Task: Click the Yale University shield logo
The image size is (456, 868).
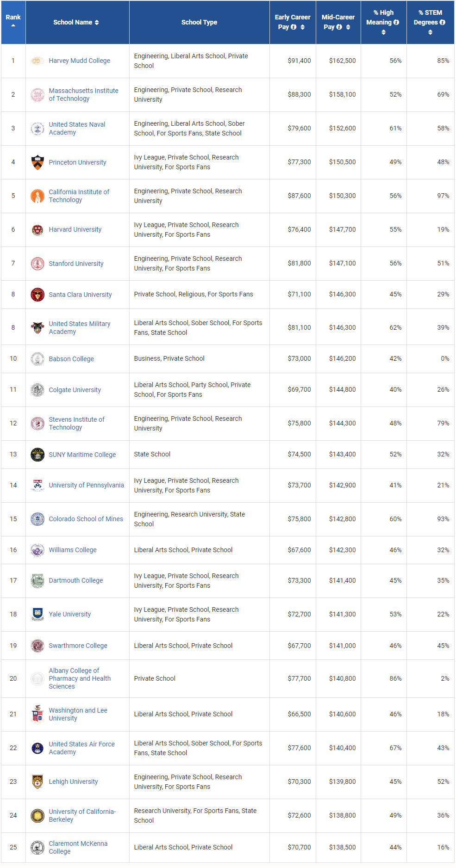Action: [x=37, y=614]
